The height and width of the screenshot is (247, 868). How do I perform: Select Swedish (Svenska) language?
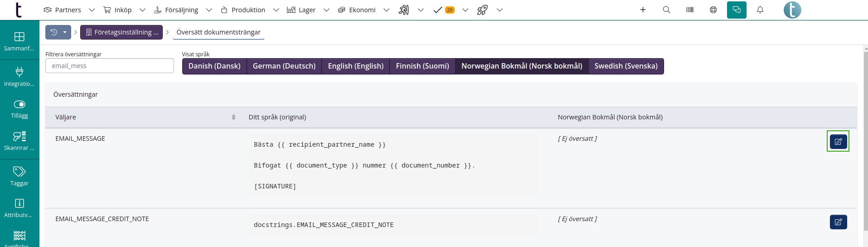(x=626, y=66)
